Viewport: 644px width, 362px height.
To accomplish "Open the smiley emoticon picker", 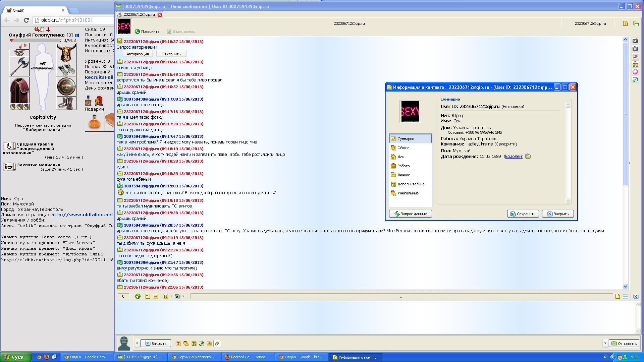I will coord(138,296).
